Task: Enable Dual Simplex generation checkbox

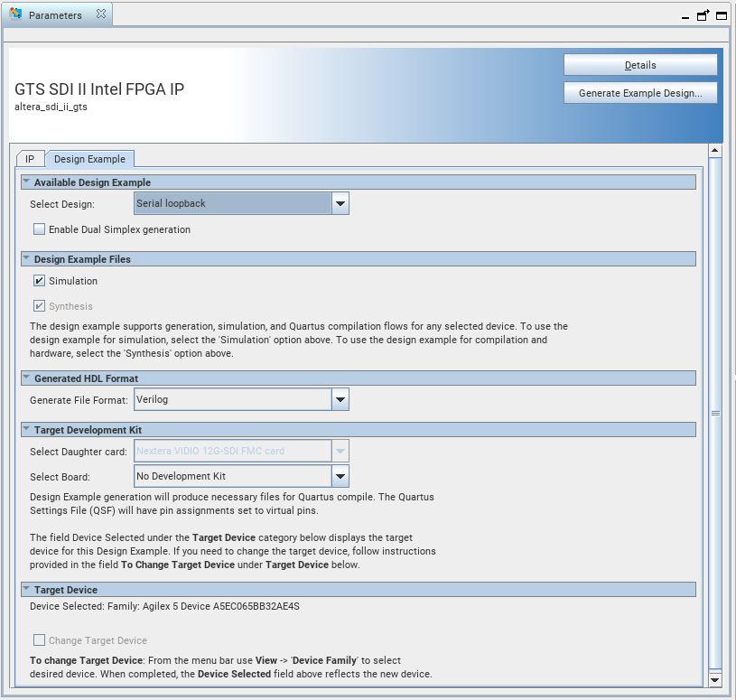Action: coord(39,229)
